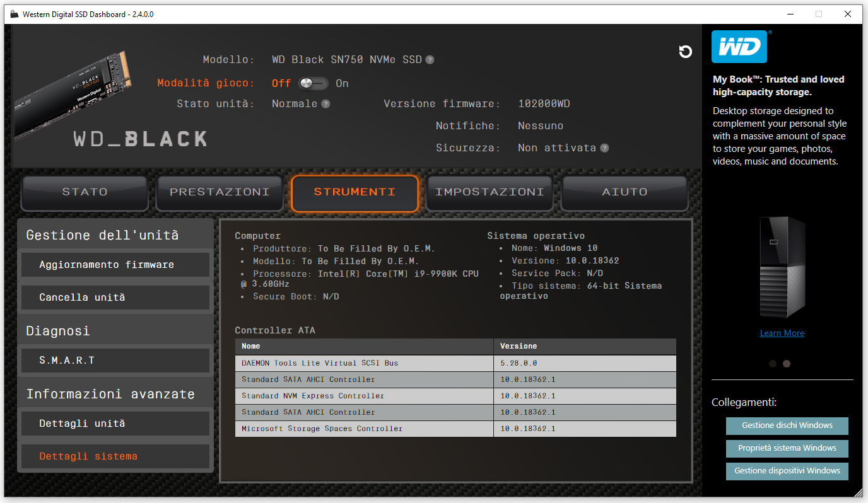
Task: Click help icon beside Non attivata security
Action: pyautogui.click(x=604, y=148)
